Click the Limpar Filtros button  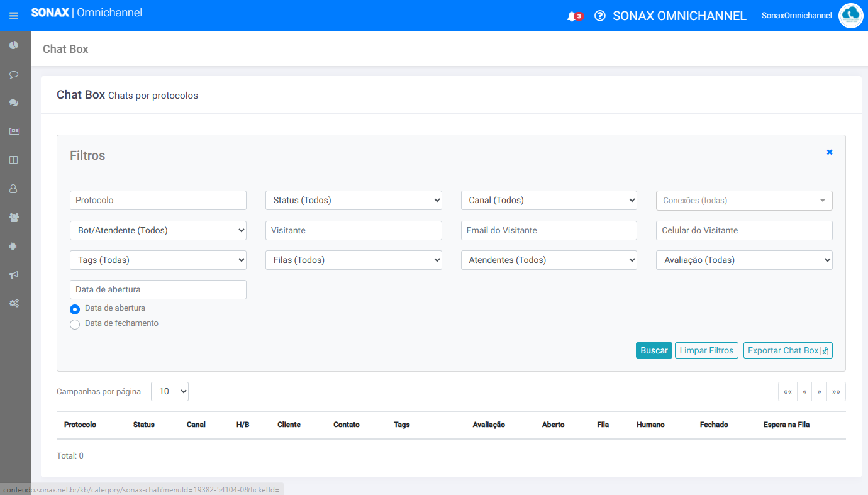pyautogui.click(x=706, y=351)
